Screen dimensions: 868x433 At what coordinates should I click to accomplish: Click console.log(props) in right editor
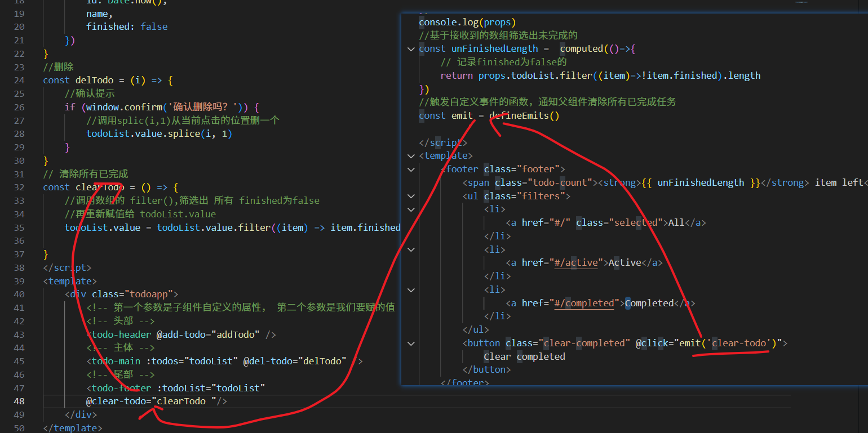(468, 22)
